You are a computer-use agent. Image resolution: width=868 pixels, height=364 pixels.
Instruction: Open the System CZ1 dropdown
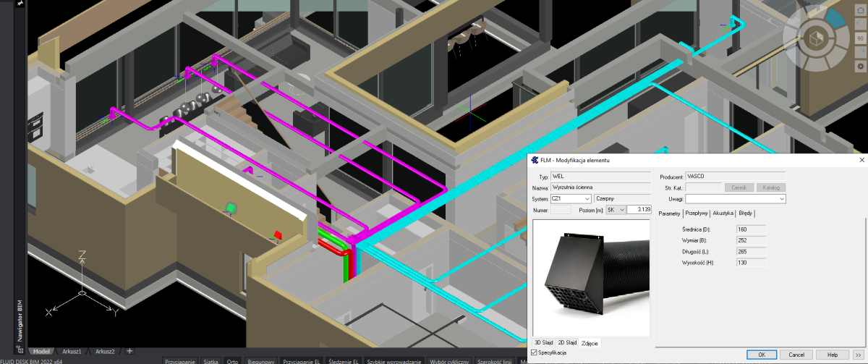click(587, 198)
